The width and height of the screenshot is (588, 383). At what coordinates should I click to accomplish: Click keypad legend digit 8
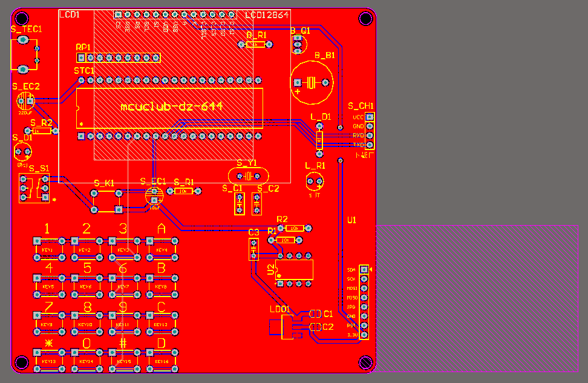point(87,307)
